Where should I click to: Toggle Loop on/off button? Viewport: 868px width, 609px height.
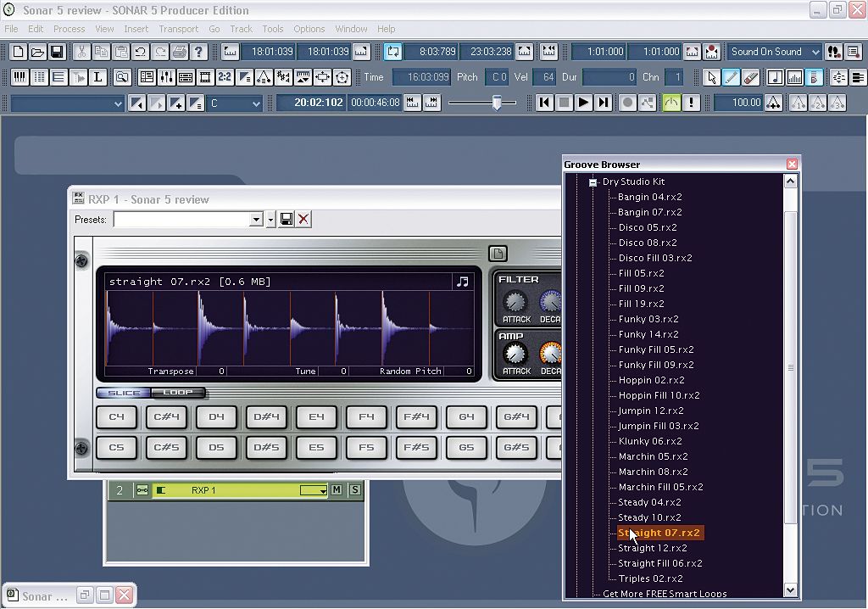click(x=393, y=52)
